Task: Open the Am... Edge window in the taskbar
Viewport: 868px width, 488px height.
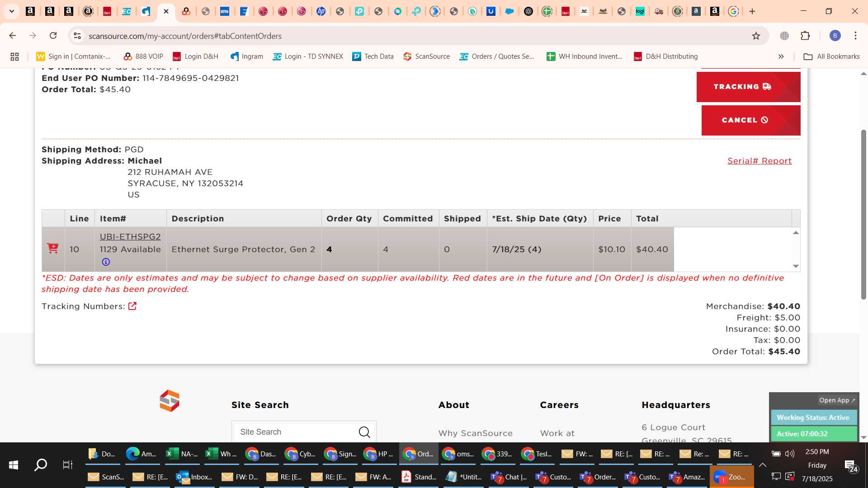Action: click(x=142, y=454)
